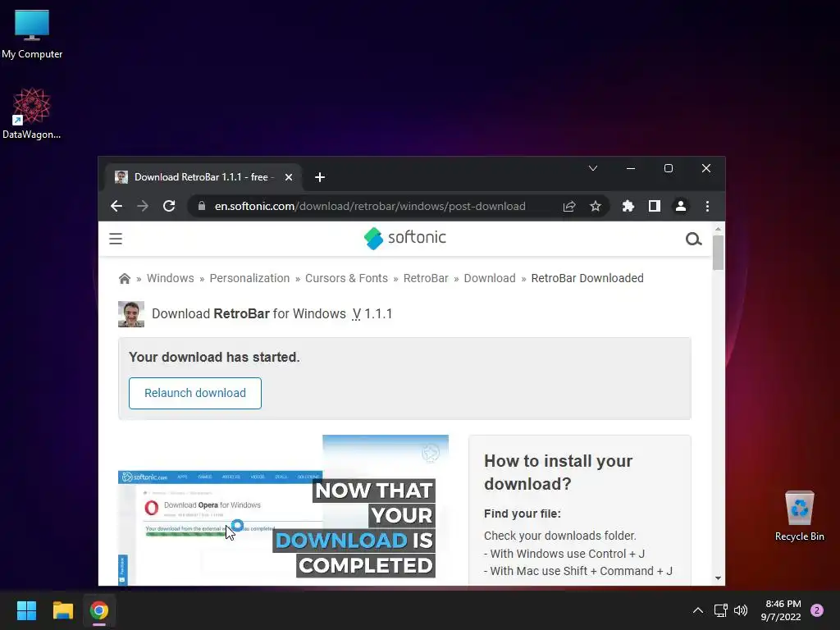
Task: Open Windows Start menu
Action: pos(26,610)
